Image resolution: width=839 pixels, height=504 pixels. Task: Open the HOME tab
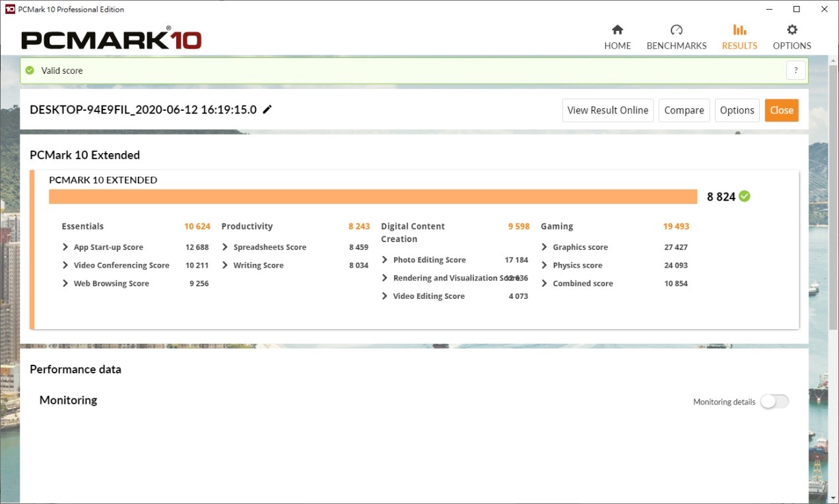[617, 38]
